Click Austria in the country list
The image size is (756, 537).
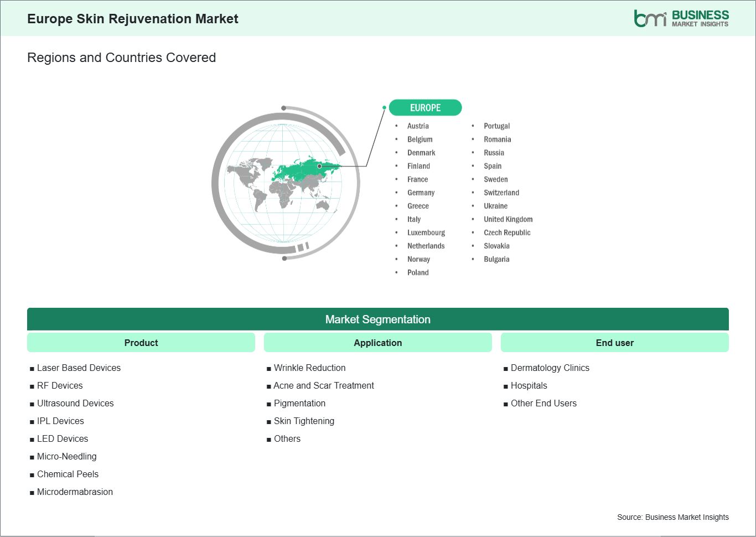click(418, 126)
